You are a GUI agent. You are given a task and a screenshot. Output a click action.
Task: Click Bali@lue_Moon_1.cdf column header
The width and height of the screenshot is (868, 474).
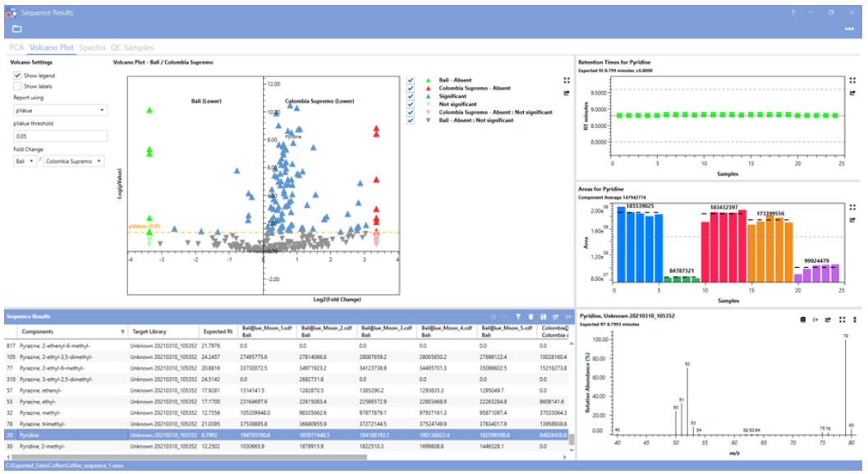pyautogui.click(x=268, y=332)
